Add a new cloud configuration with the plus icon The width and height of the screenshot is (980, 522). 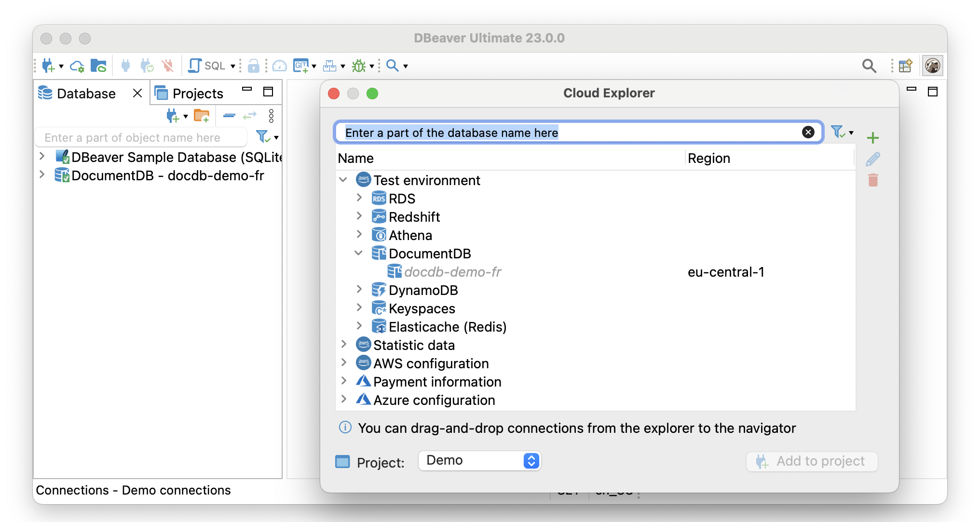873,138
